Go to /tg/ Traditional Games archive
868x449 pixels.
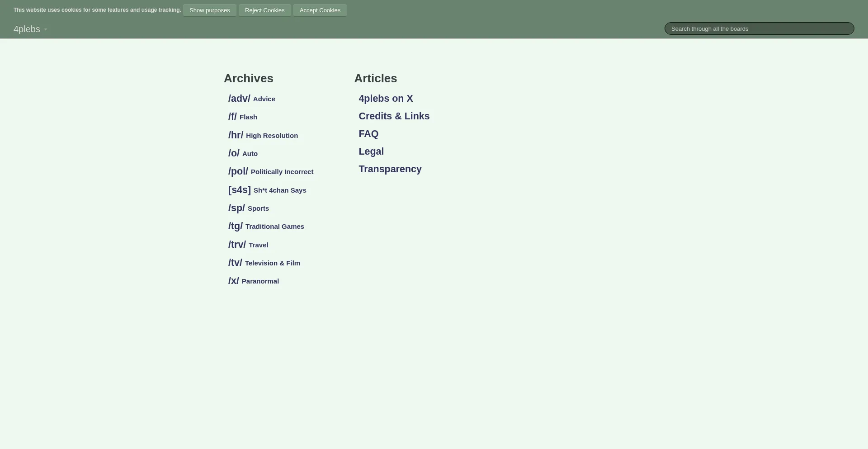point(266,226)
